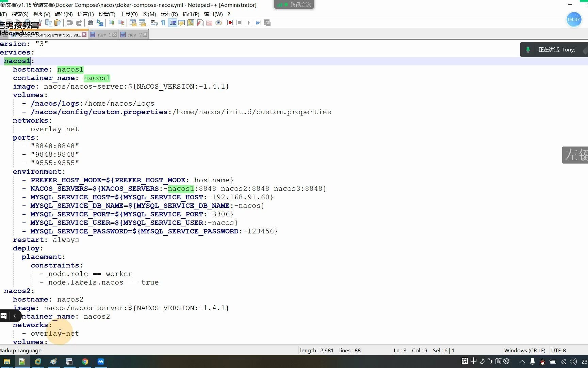Toggle synchronize horizontal scrolling
Viewport: 588px width, 368px height.
pos(142,23)
